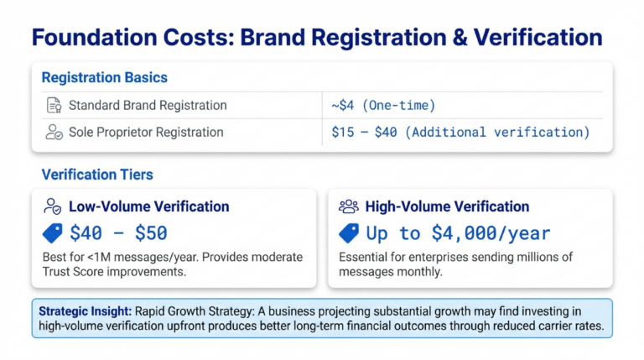Click the price tag icon beside $40 – $50
This screenshot has width=644, height=360.
coord(53,232)
